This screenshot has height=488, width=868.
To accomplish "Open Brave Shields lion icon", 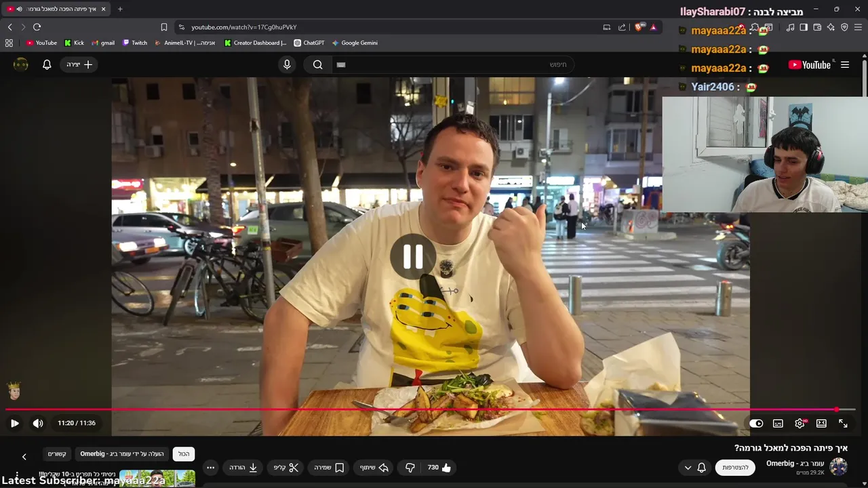I will (x=639, y=27).
